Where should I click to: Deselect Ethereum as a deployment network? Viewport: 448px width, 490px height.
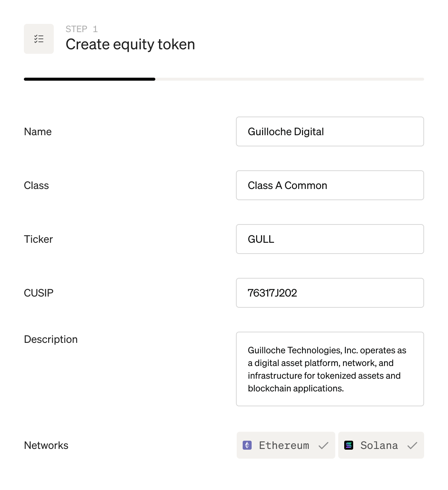[286, 445]
